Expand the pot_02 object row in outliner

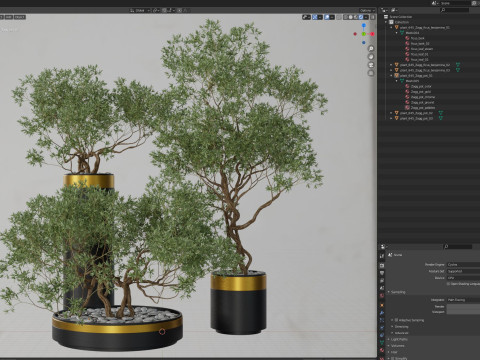click(391, 113)
